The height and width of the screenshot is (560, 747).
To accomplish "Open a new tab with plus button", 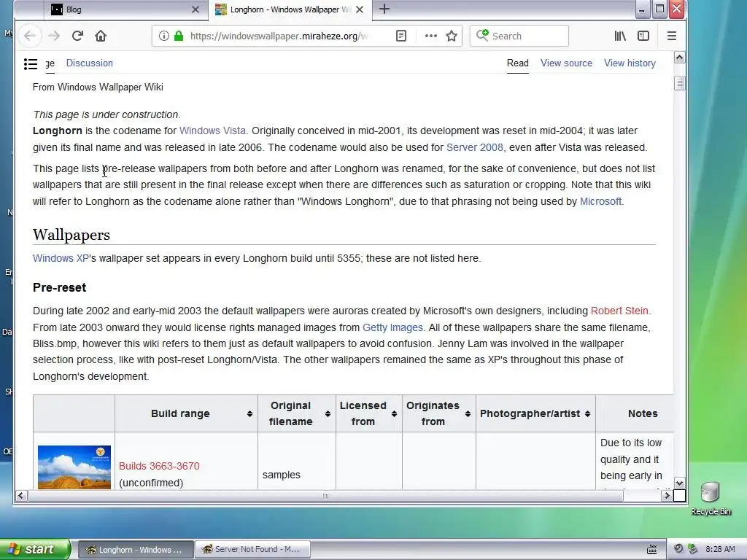I will tap(384, 9).
